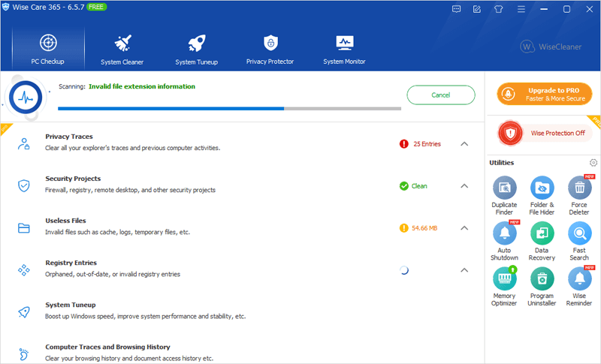Cancel the running scan
Image resolution: width=601 pixels, height=364 pixels.
coord(441,95)
